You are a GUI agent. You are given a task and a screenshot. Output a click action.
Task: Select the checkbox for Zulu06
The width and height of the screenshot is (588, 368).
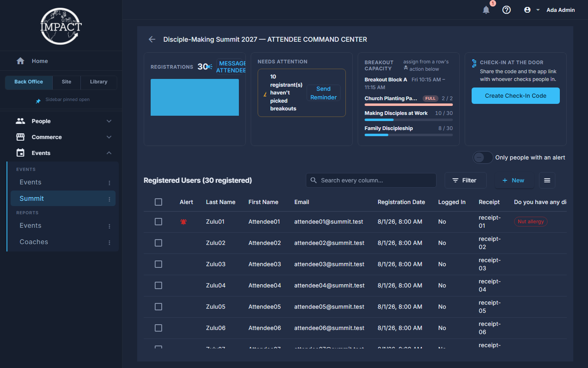pos(158,328)
